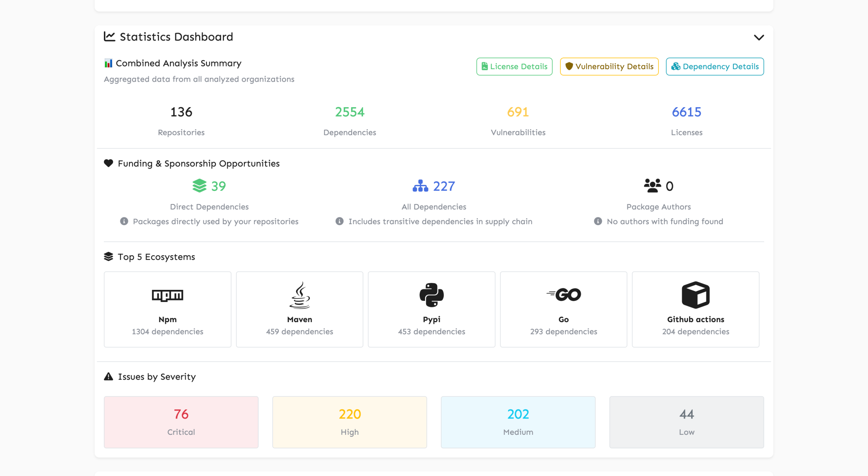The height and width of the screenshot is (476, 868).
Task: Click the Github actions cube icon
Action: (x=695, y=295)
